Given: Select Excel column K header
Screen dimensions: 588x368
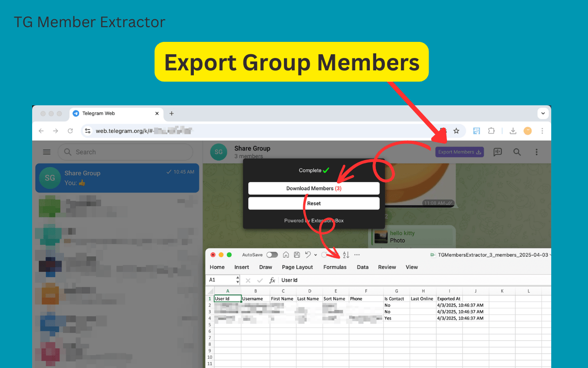Looking at the screenshot, I should pos(502,291).
